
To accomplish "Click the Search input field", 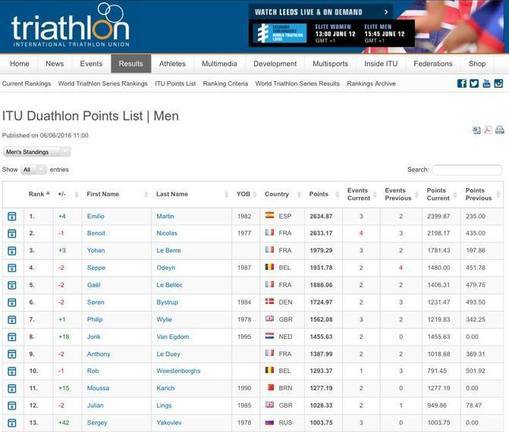I will click(x=467, y=170).
